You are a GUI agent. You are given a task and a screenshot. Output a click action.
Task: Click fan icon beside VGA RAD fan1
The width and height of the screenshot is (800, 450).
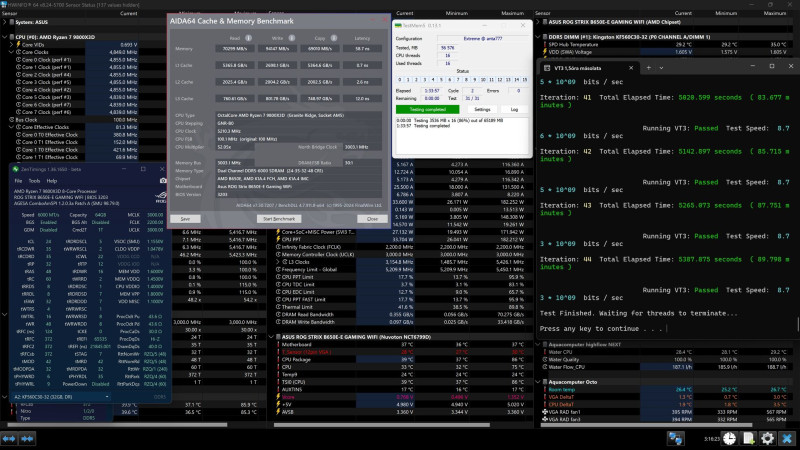pos(544,412)
